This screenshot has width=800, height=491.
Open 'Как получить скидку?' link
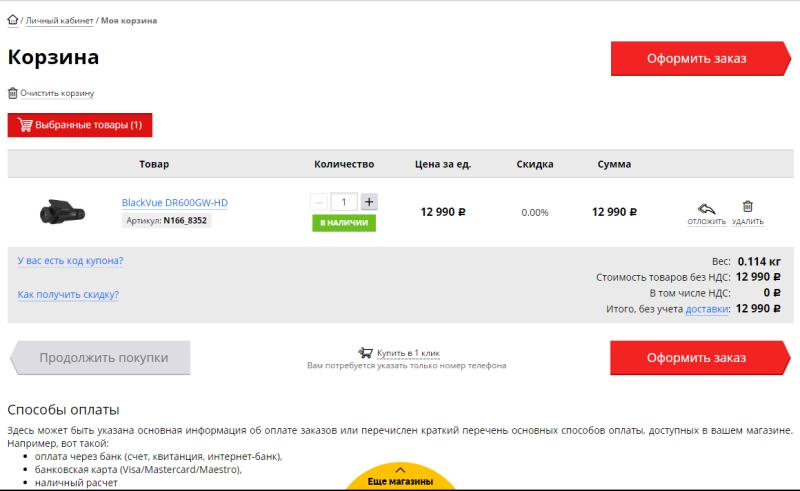coord(68,295)
